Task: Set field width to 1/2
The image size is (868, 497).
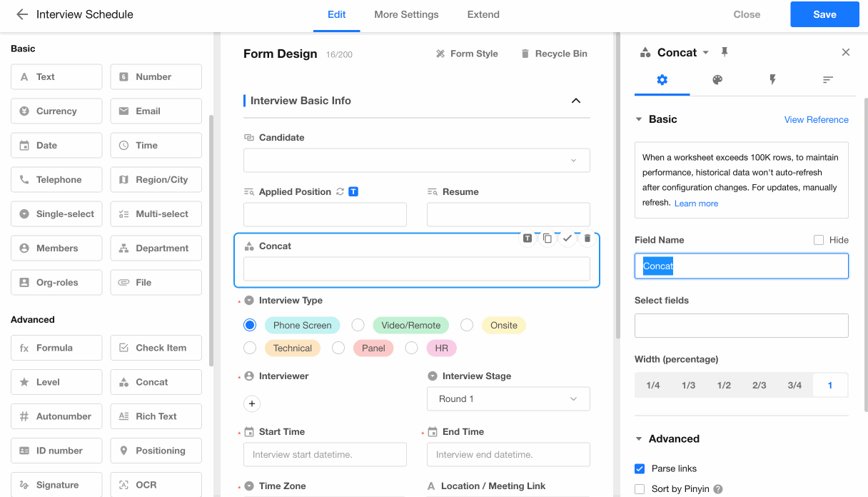Action: (724, 385)
